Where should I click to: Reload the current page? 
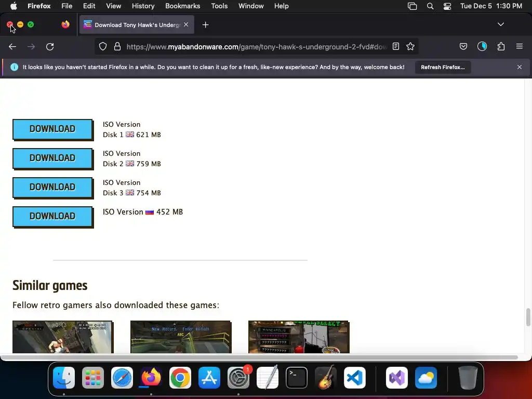tap(50, 46)
